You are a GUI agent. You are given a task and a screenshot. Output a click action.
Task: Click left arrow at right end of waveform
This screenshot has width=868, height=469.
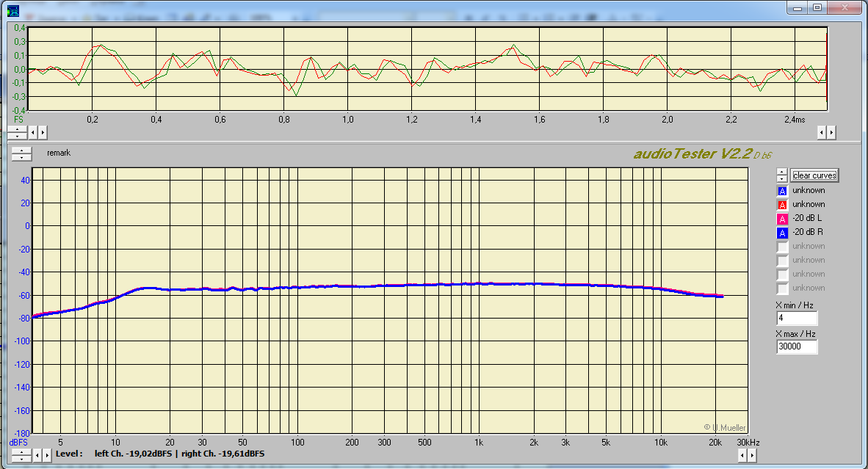(x=822, y=133)
